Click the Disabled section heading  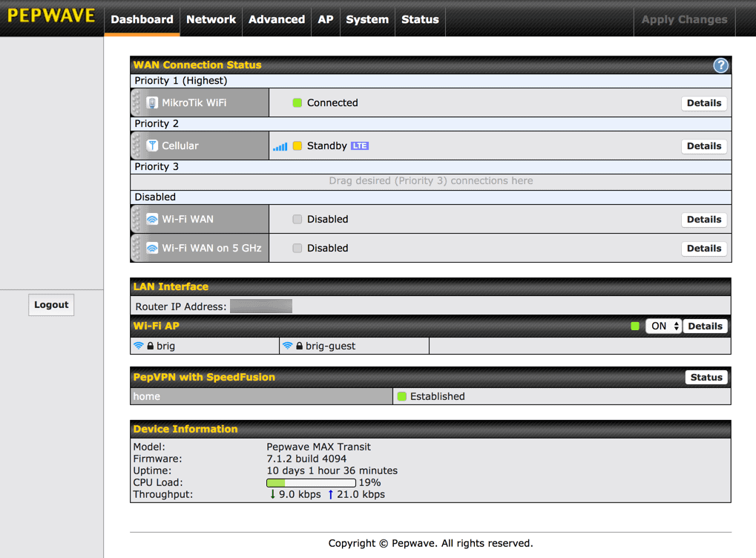coord(155,197)
